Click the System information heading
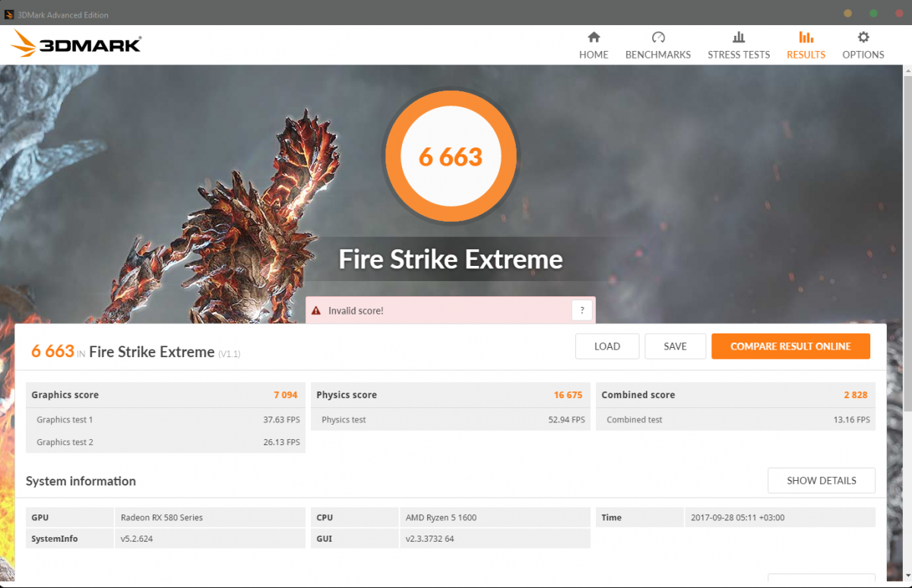 [81, 481]
